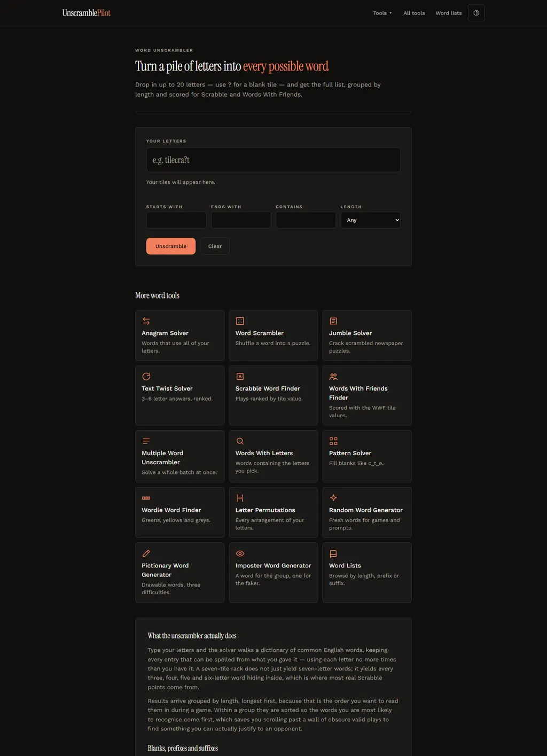Open the Pictionary Word Generator title

(165, 570)
